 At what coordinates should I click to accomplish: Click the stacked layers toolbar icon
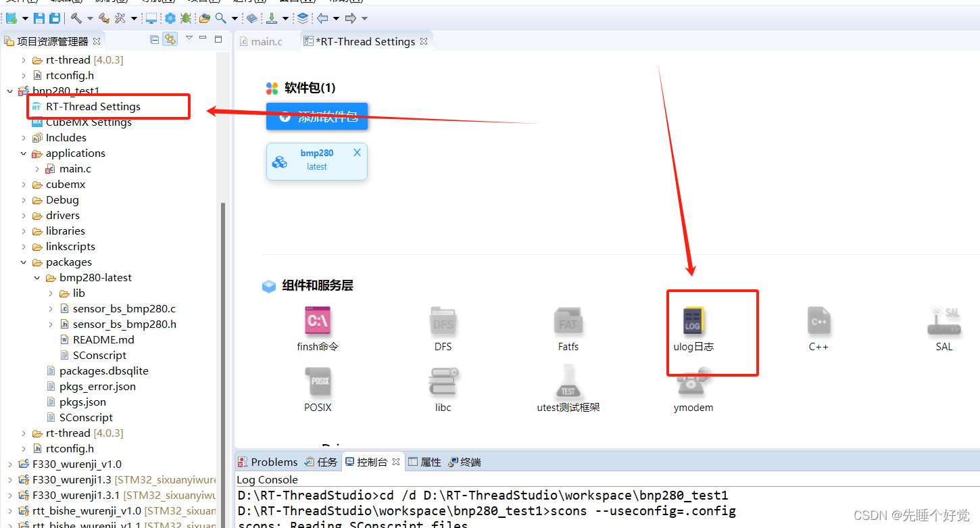click(x=303, y=18)
